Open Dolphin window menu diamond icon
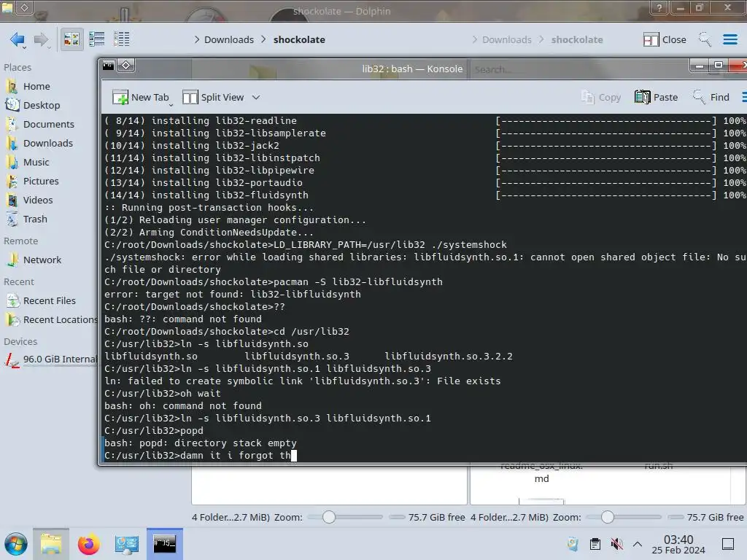The image size is (747, 560). point(25,7)
